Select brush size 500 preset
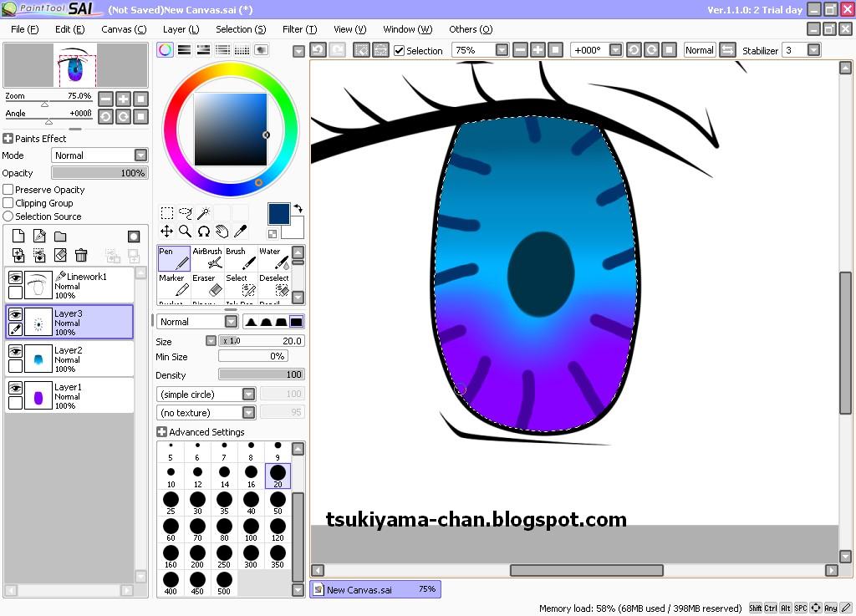The image size is (856, 616). 224,583
